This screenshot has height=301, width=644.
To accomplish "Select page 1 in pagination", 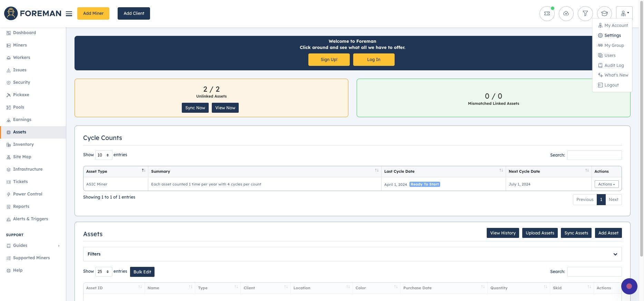I will [x=601, y=200].
